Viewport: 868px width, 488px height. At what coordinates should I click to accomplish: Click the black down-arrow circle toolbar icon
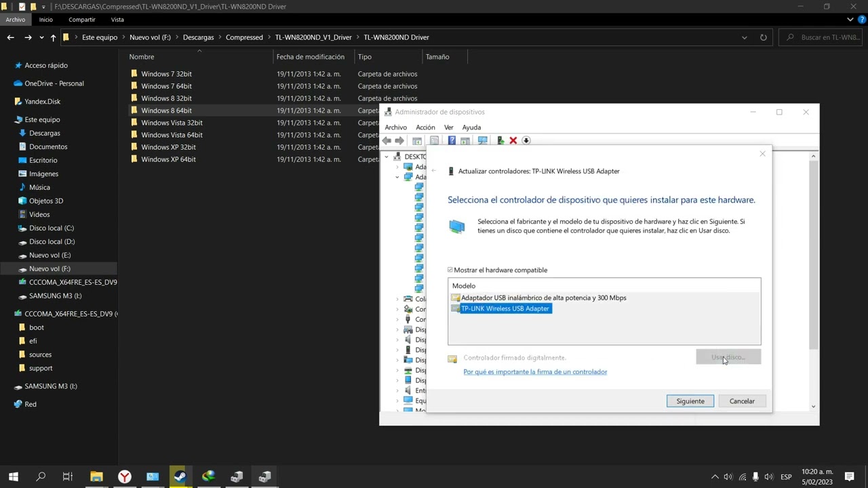pos(526,140)
